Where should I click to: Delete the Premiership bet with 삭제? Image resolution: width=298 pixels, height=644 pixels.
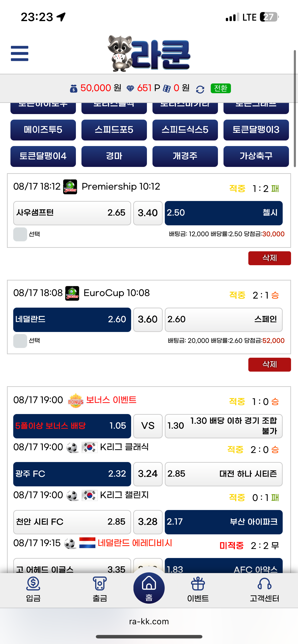pos(269,258)
